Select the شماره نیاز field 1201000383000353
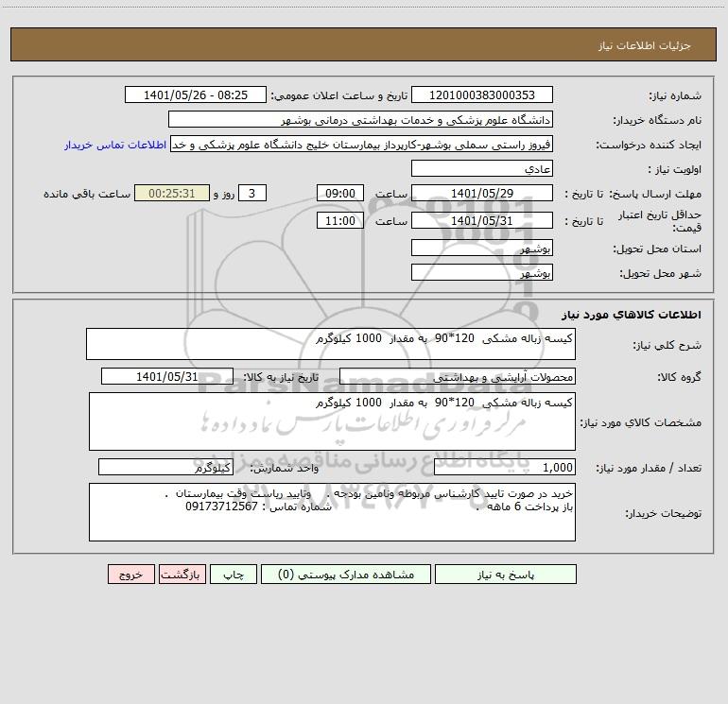728x704 pixels. click(482, 94)
